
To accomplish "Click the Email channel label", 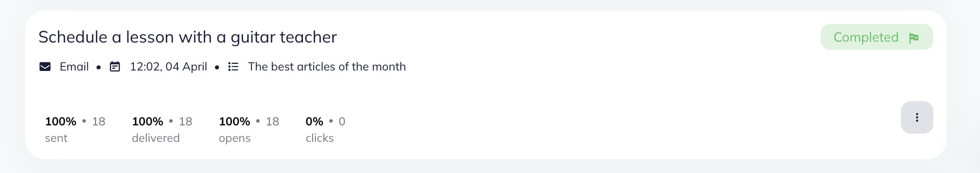I will [x=74, y=67].
